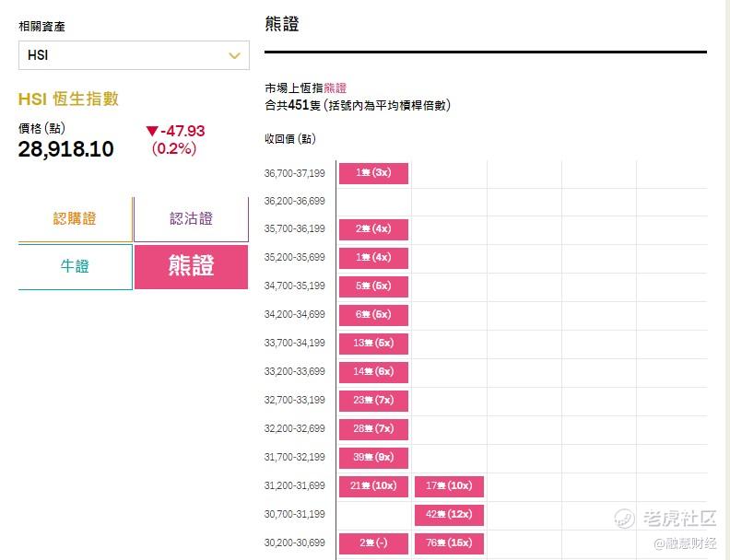Switch to the 牛證 bull certificate tab

(x=75, y=266)
